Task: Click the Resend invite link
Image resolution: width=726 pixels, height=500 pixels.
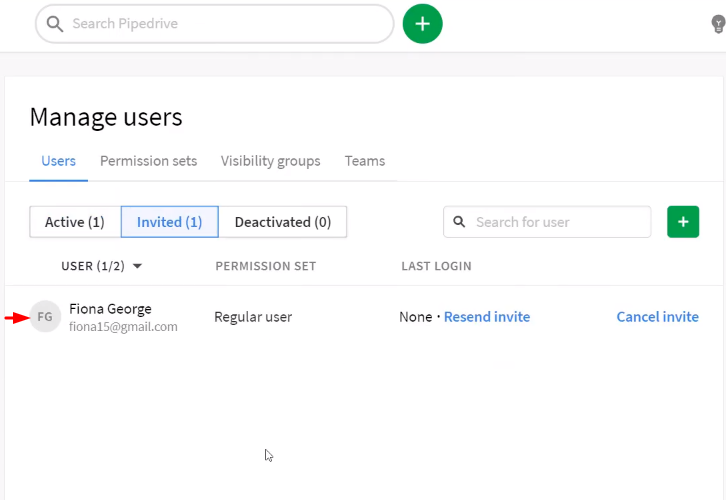Action: [487, 317]
